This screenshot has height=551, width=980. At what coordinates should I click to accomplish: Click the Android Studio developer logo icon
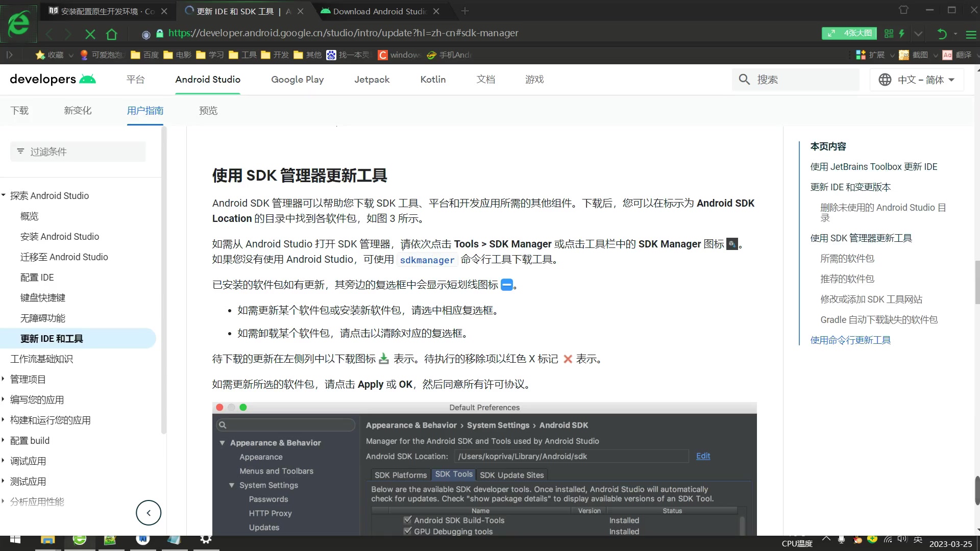[x=88, y=80]
